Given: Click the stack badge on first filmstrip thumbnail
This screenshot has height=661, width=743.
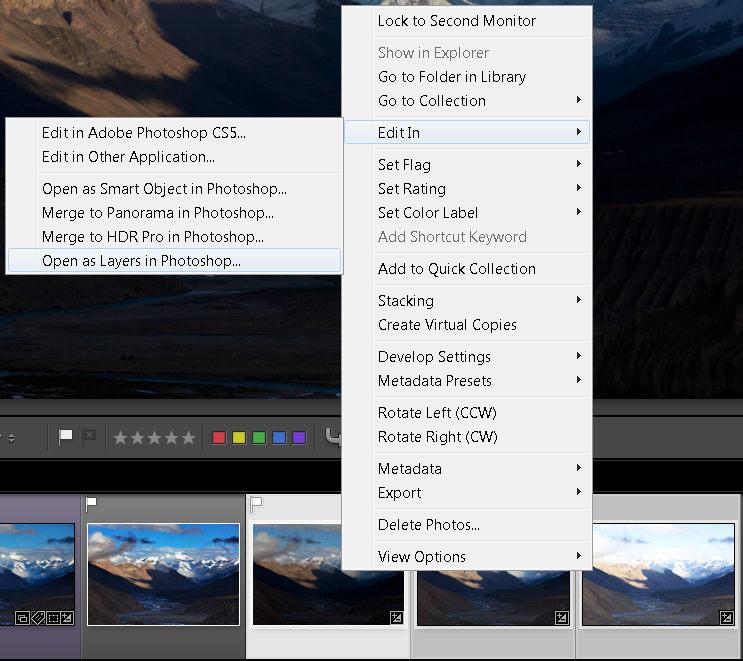Looking at the screenshot, I should [22, 618].
